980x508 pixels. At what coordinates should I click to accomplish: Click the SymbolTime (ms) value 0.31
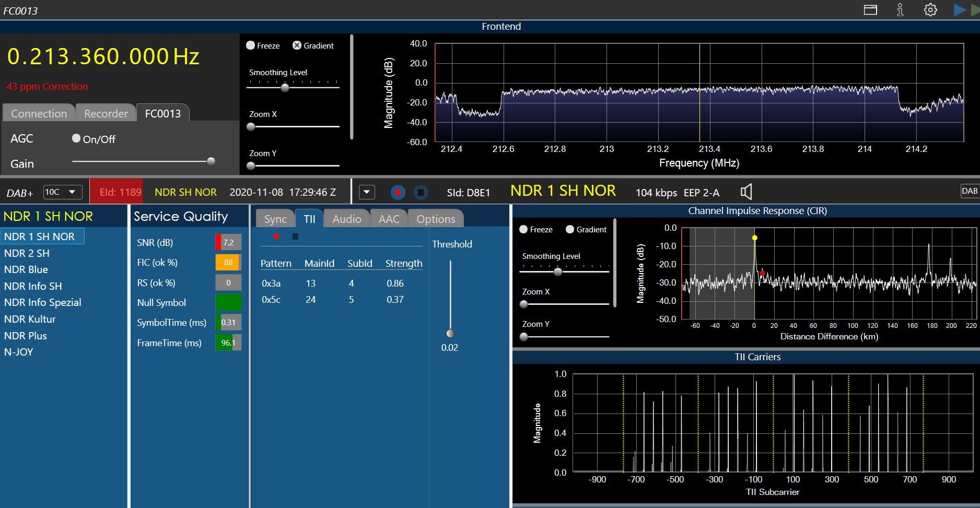coord(228,322)
